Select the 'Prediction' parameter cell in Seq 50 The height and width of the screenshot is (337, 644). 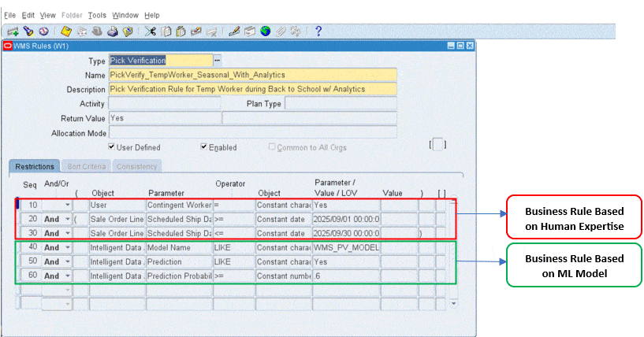pos(179,261)
